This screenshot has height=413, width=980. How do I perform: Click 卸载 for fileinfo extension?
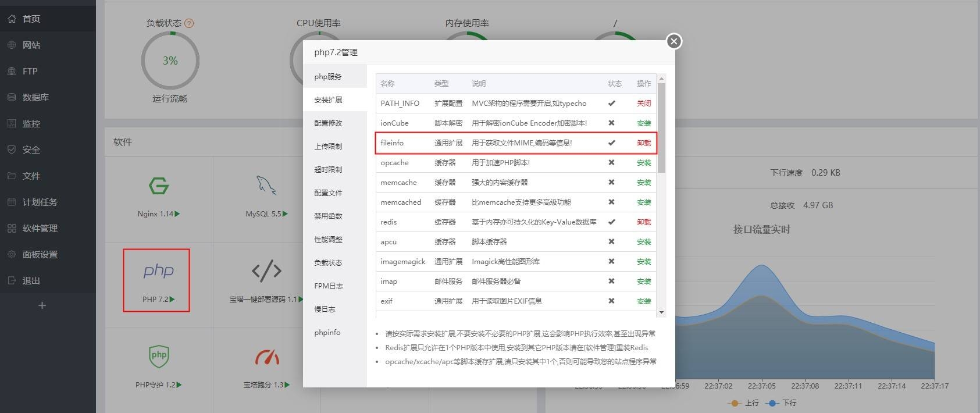[x=644, y=143]
